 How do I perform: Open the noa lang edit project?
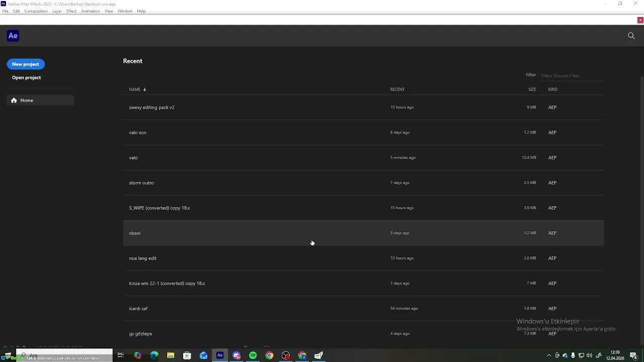(363, 258)
